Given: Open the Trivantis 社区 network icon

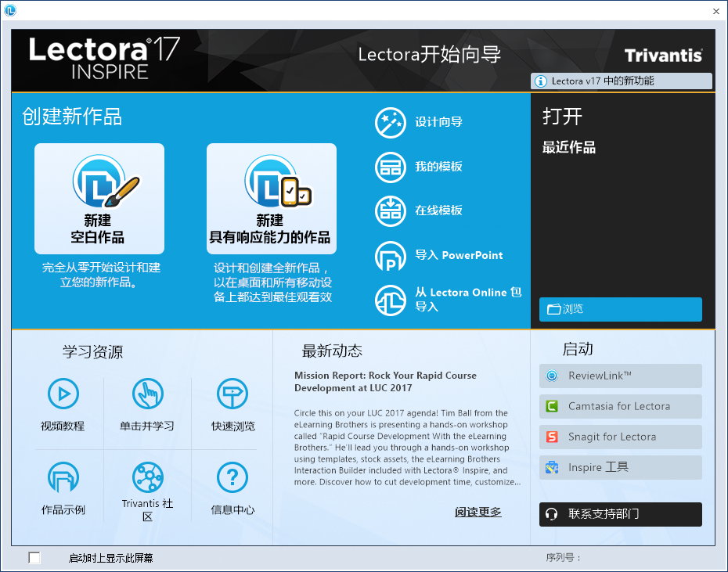Looking at the screenshot, I should (x=148, y=477).
